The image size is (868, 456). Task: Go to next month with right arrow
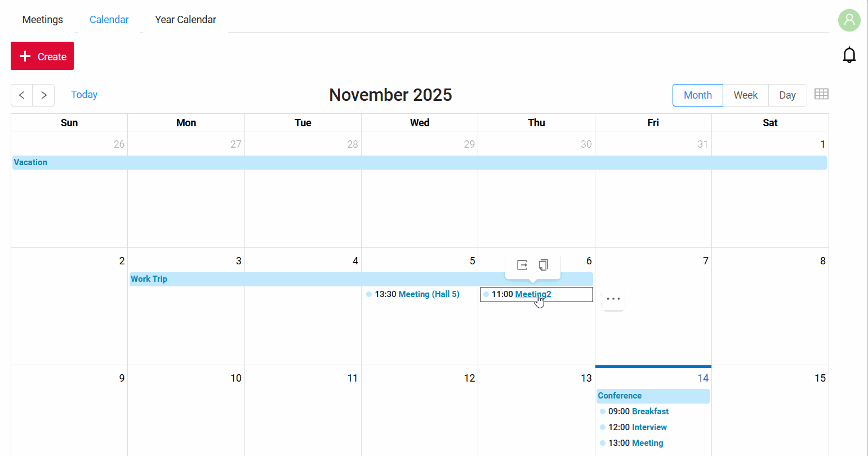coord(43,95)
